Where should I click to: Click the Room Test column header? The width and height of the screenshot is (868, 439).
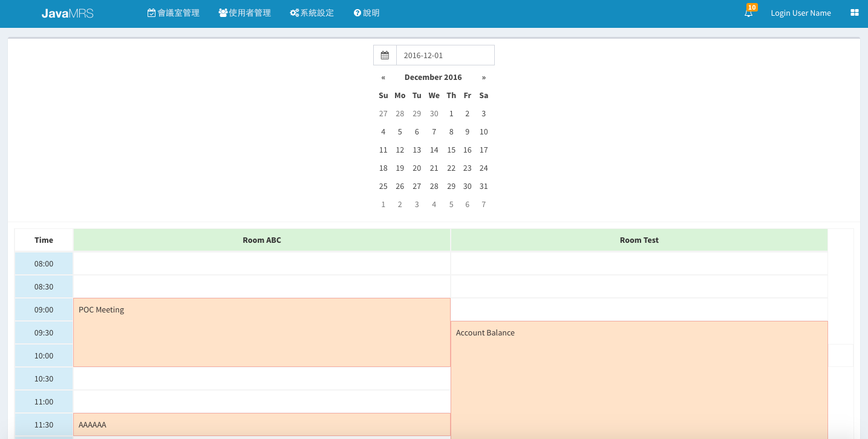tap(639, 240)
